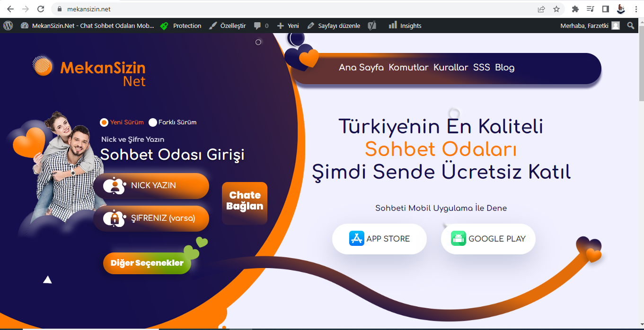Open the Yoast SEO icon in admin bar
The width and height of the screenshot is (644, 330).
click(x=372, y=26)
